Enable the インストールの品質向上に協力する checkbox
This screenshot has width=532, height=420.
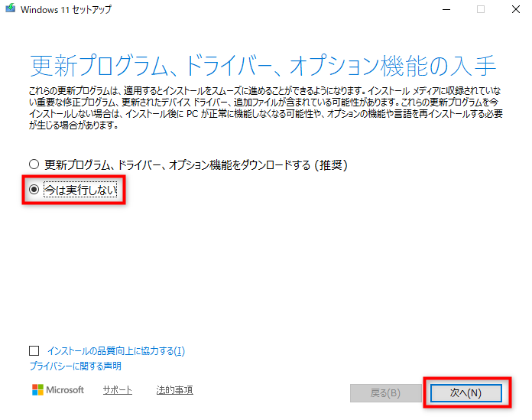click(x=34, y=350)
